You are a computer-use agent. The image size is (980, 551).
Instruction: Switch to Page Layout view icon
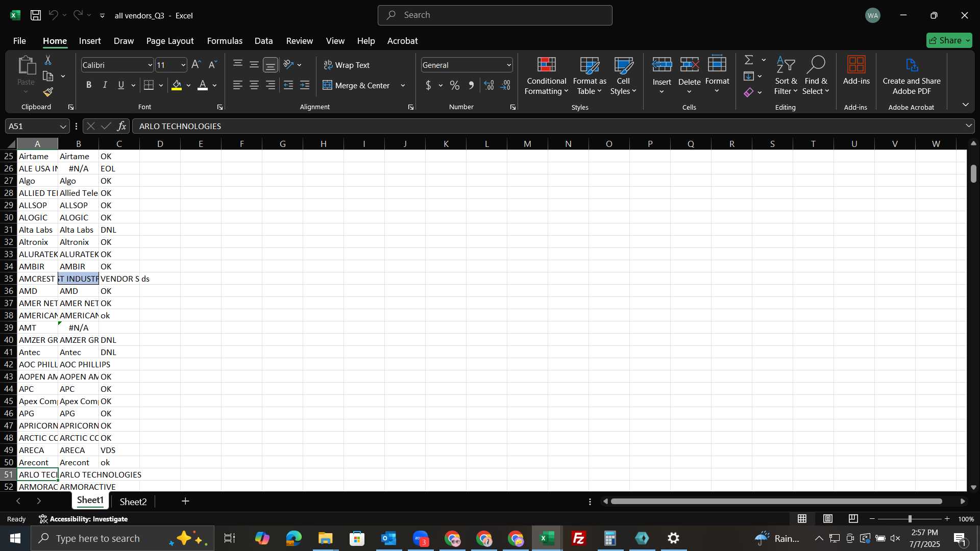click(x=828, y=519)
